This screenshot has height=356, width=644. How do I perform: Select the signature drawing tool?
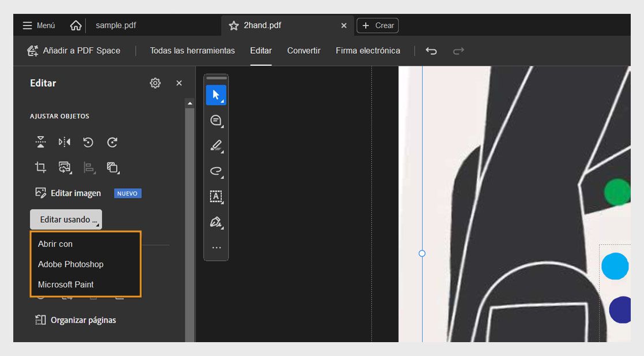pyautogui.click(x=216, y=223)
